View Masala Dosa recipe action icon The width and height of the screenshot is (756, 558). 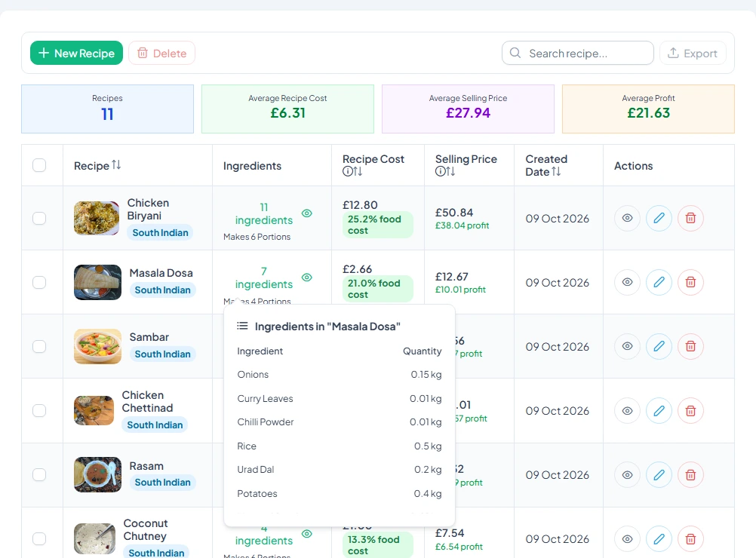click(x=627, y=282)
